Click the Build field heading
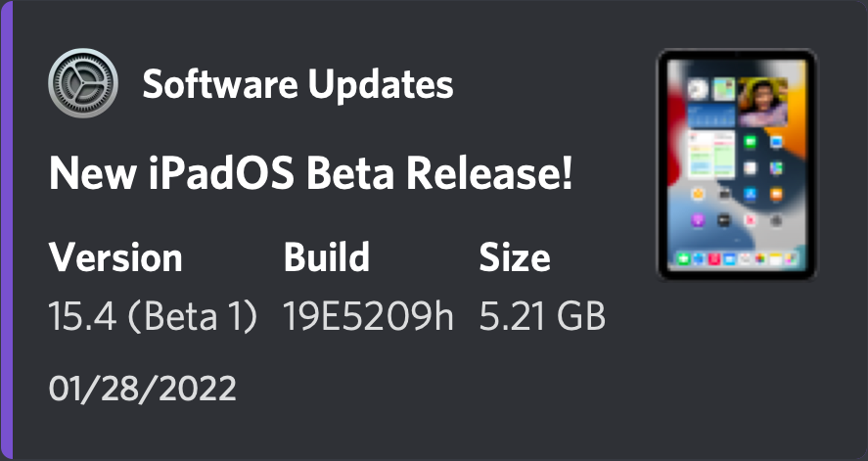The width and height of the screenshot is (868, 461). click(327, 257)
